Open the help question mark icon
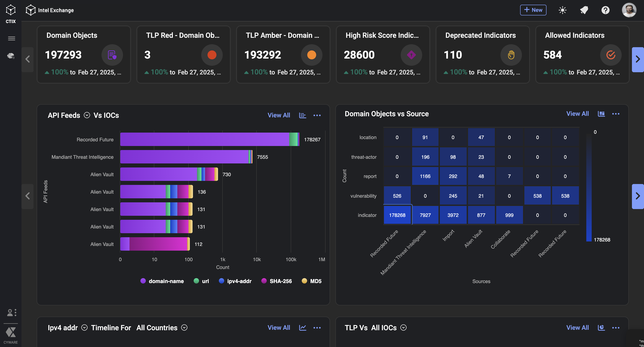 (x=605, y=10)
